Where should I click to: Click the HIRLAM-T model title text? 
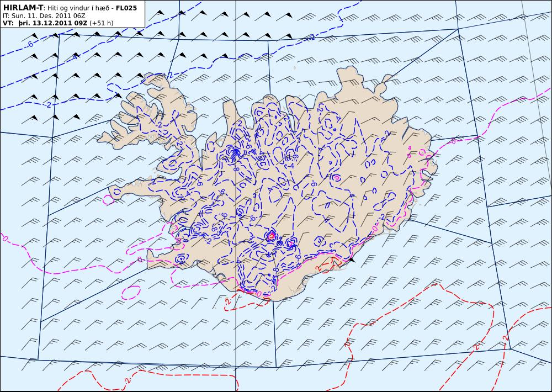(23, 8)
